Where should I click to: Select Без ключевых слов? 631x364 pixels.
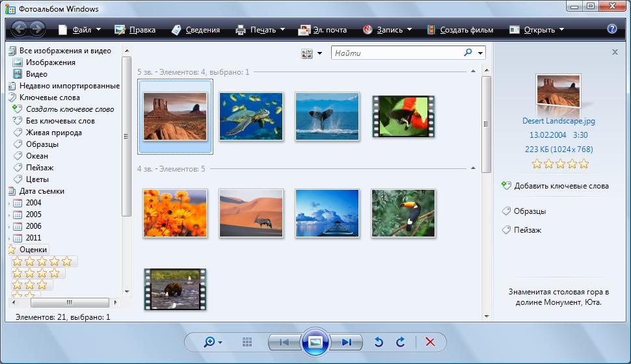pos(60,121)
